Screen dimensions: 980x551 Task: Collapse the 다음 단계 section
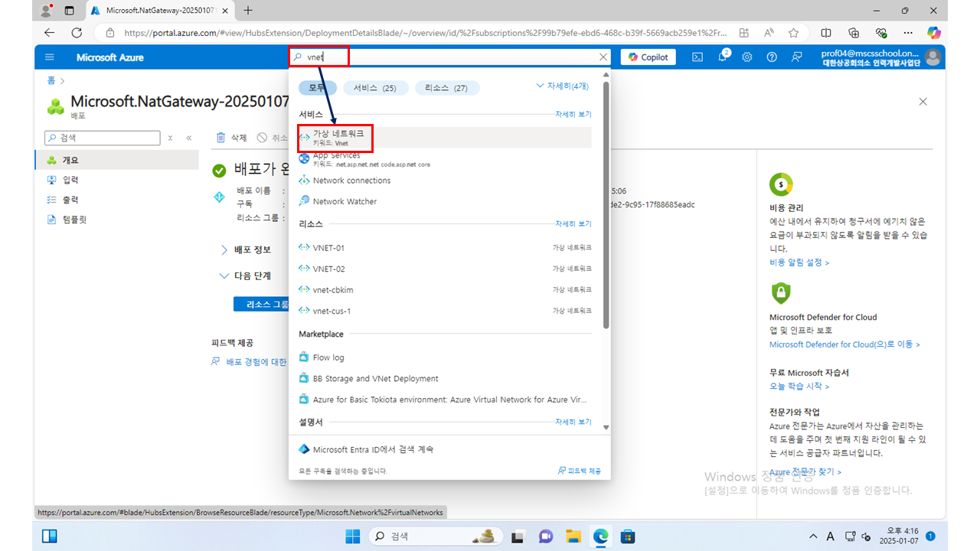pyautogui.click(x=245, y=275)
